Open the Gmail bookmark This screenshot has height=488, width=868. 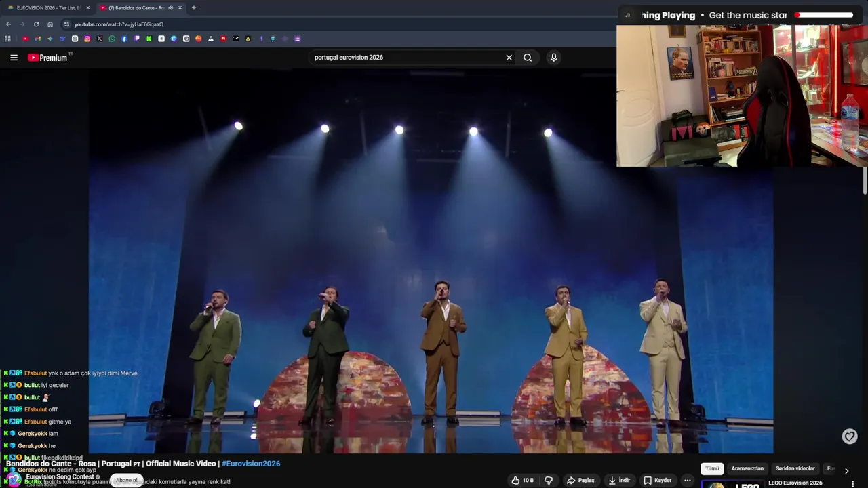point(37,39)
